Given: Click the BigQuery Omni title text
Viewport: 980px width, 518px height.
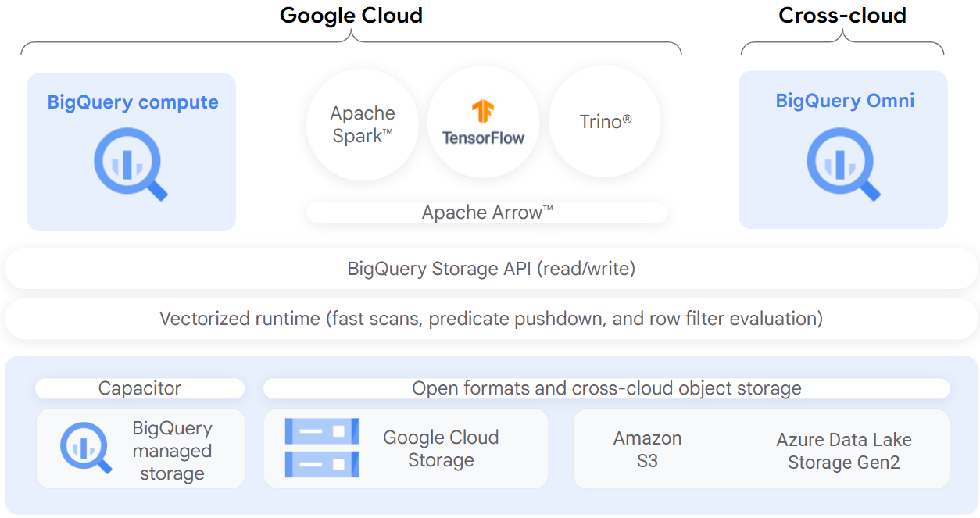Looking at the screenshot, I should coord(845,101).
